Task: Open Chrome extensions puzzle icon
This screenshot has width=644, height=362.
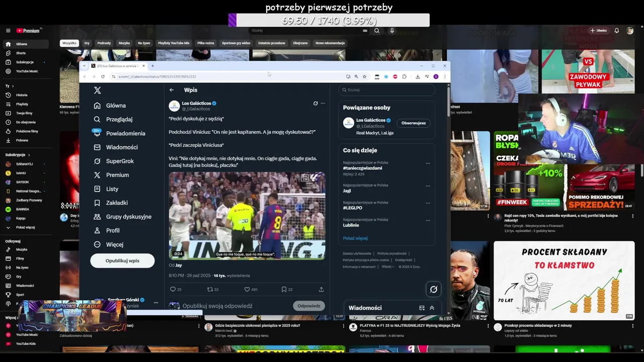Action: point(405,76)
